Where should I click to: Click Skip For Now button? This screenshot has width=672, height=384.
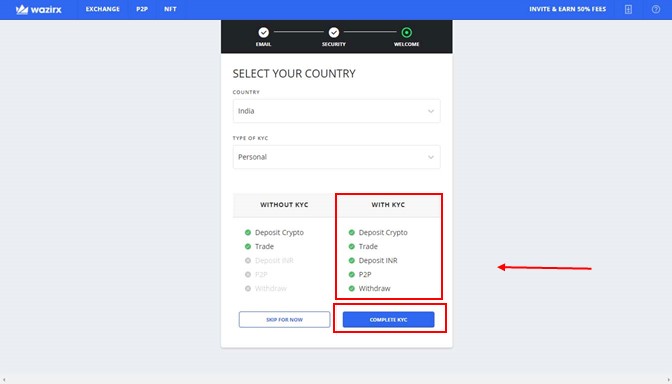point(284,320)
